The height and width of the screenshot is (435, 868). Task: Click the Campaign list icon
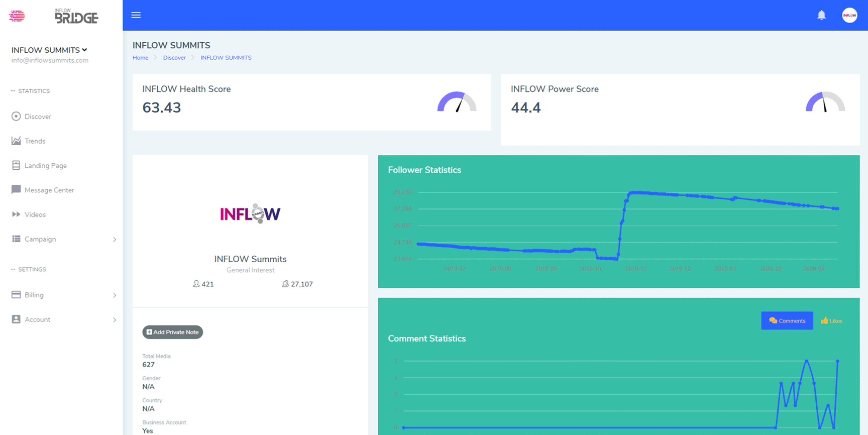(x=16, y=239)
